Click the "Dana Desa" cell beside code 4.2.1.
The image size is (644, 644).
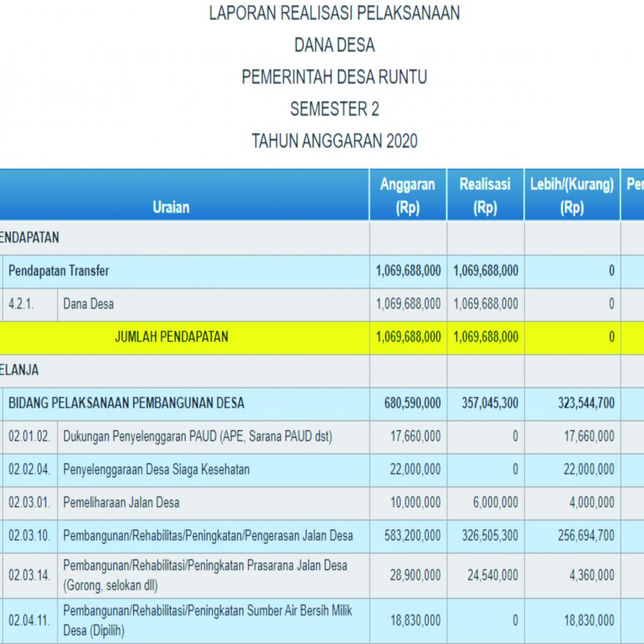[x=89, y=304]
